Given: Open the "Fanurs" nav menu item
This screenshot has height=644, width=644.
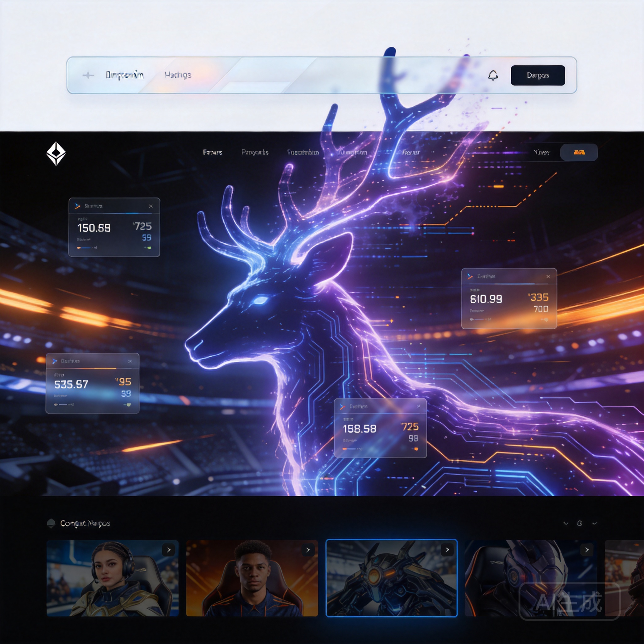Looking at the screenshot, I should pos(212,152).
